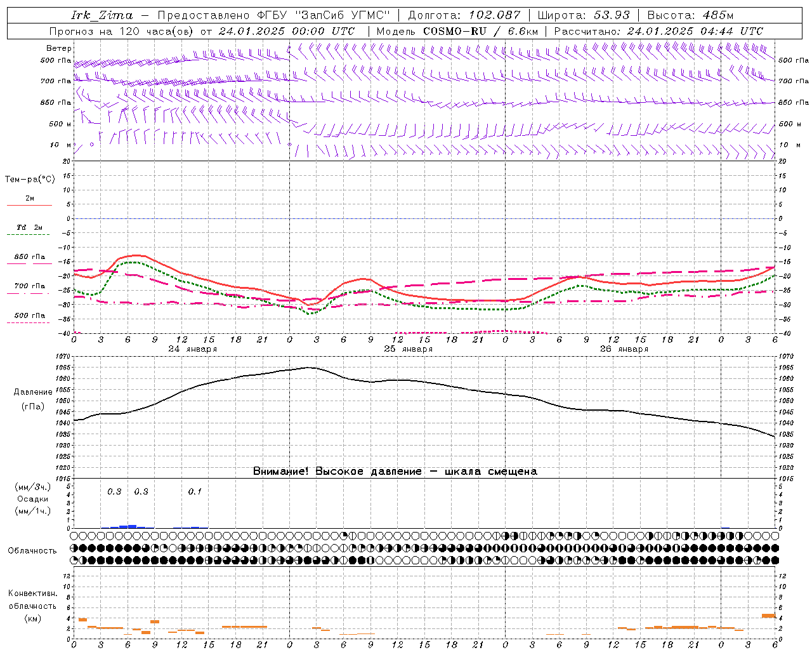Select the 24 января date label
This screenshot has height=650, width=812.
(x=192, y=349)
